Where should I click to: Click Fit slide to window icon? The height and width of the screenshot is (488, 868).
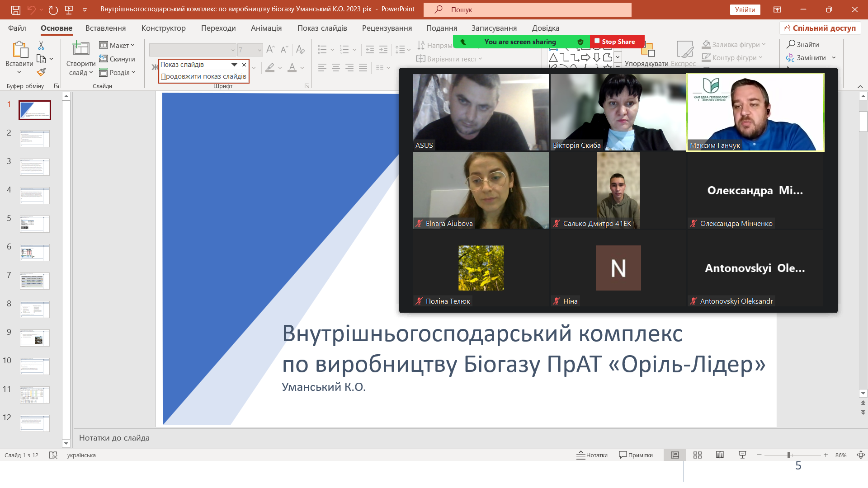[x=861, y=455]
